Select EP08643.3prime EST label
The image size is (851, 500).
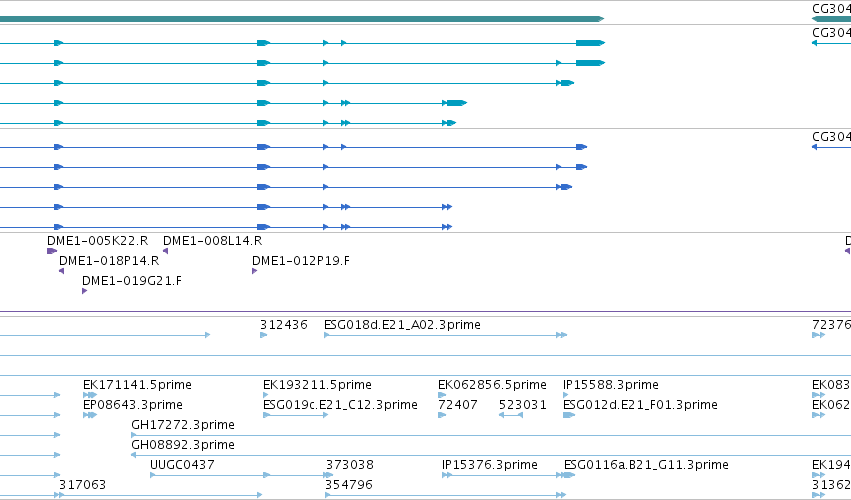coord(133,405)
